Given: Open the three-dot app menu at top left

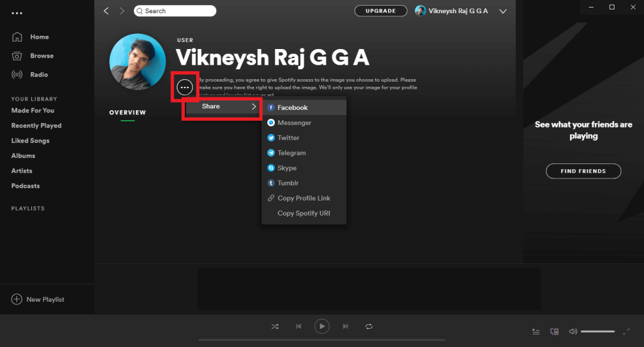Looking at the screenshot, I should pos(17,12).
